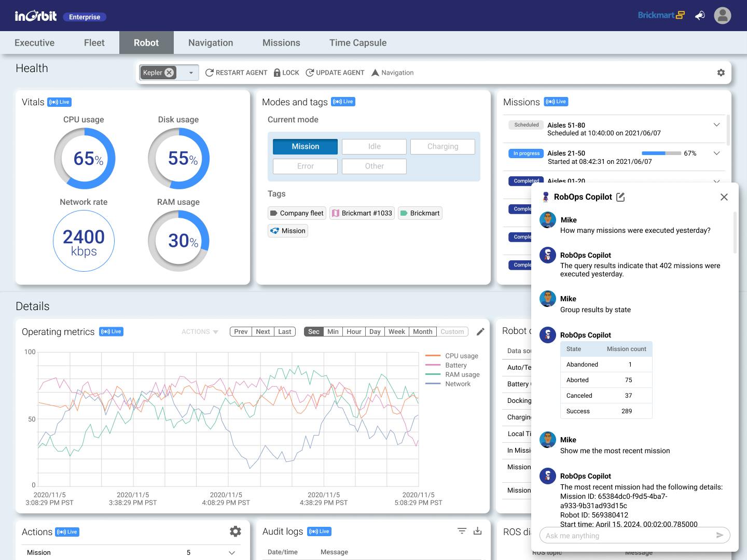Switch current mode to Idle

pyautogui.click(x=374, y=146)
